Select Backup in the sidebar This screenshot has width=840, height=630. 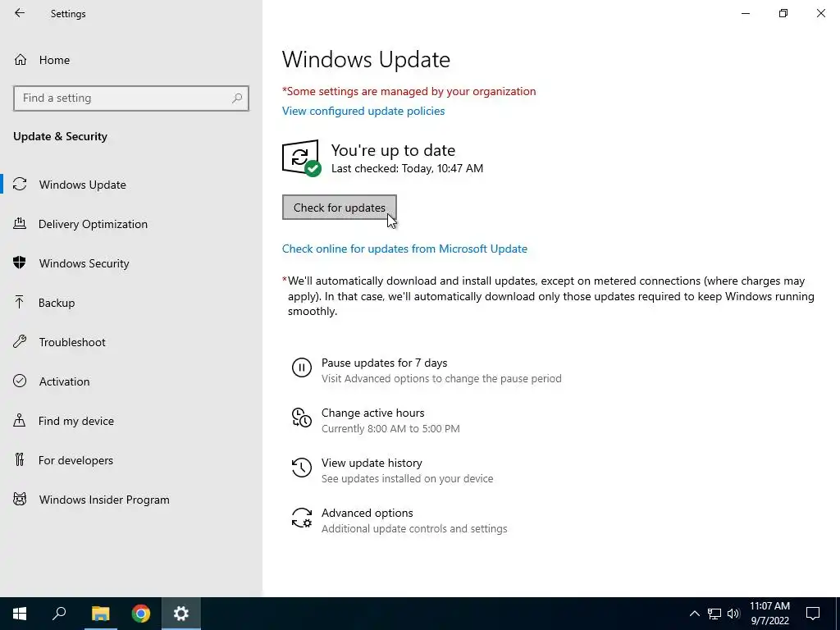131,303
